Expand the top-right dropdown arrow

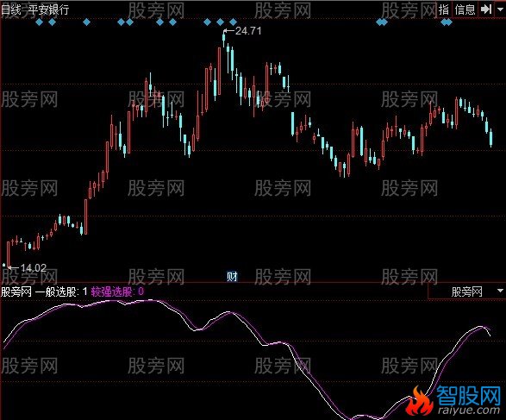(500, 9)
